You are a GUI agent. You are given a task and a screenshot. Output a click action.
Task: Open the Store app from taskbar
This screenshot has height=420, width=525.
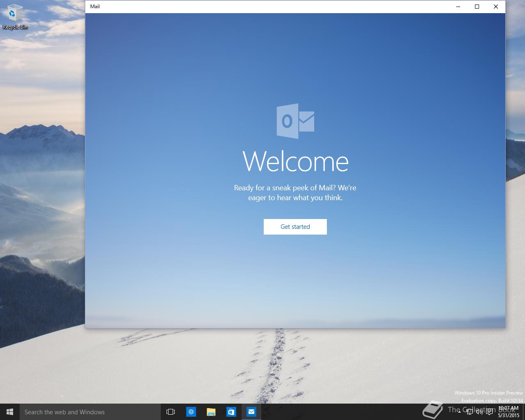(x=231, y=412)
